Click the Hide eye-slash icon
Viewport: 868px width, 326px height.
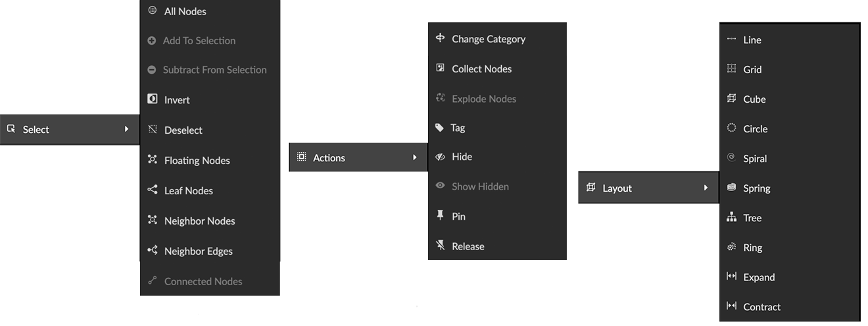(x=441, y=157)
